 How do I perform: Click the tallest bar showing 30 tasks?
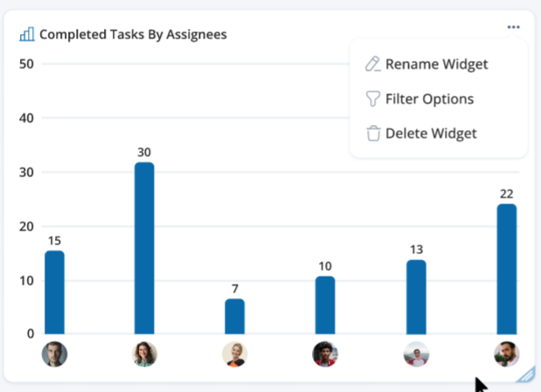pyautogui.click(x=145, y=248)
